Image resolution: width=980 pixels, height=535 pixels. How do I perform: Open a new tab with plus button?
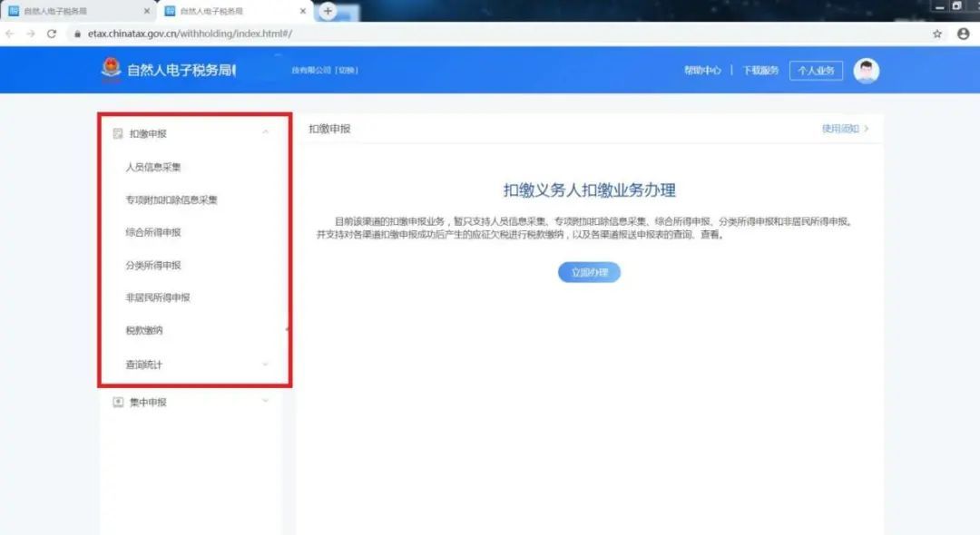pyautogui.click(x=328, y=11)
